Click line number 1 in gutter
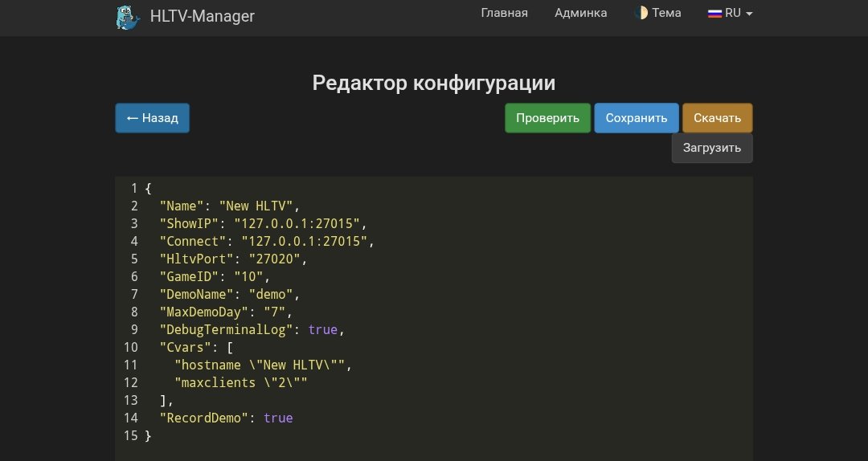The width and height of the screenshot is (868, 461). 134,189
